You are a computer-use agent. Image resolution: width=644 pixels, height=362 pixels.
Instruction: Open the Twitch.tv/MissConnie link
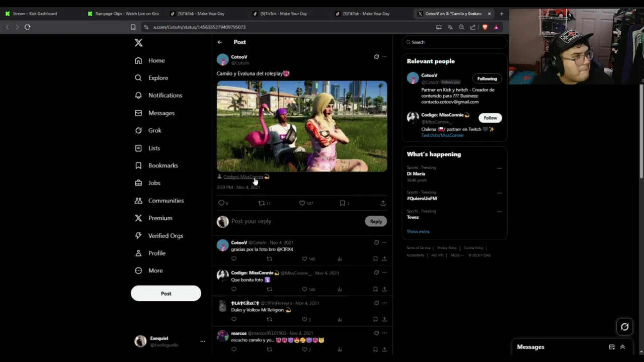(x=442, y=135)
